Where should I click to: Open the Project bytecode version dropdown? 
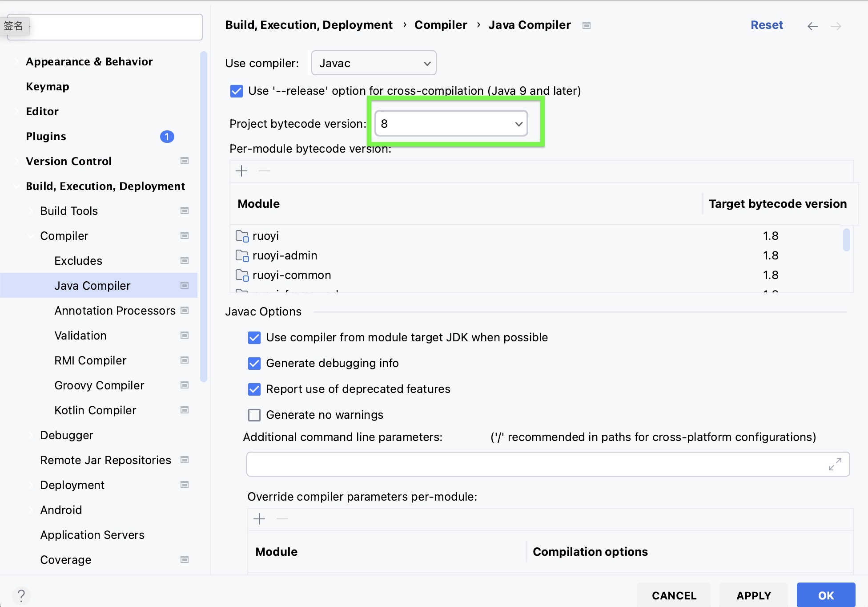pyautogui.click(x=451, y=124)
